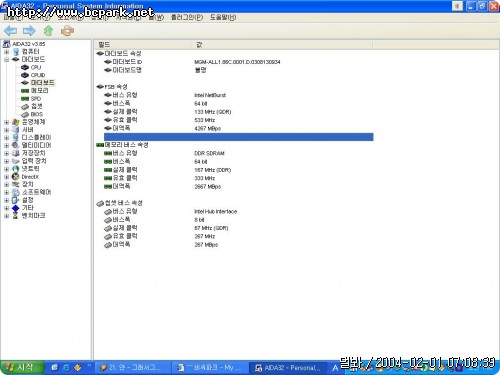500x375 pixels.
Task: Select the 메모리 버스 속성 section header
Action: pyautogui.click(x=126, y=145)
